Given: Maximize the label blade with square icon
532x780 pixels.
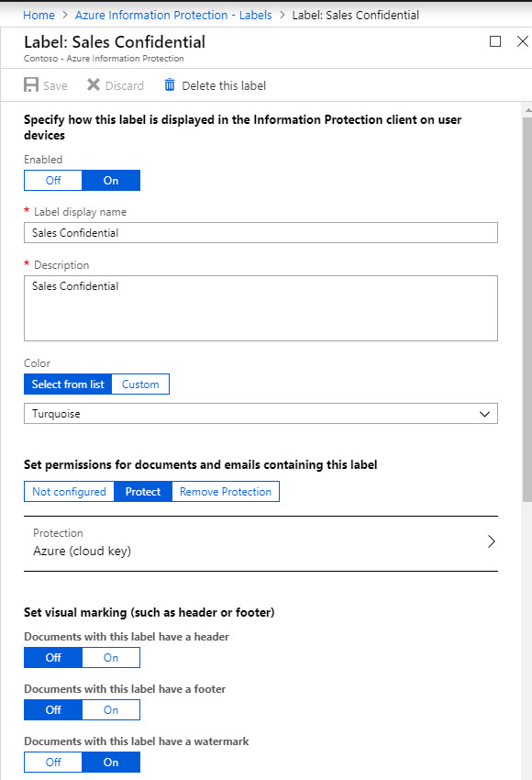Looking at the screenshot, I should point(495,41).
